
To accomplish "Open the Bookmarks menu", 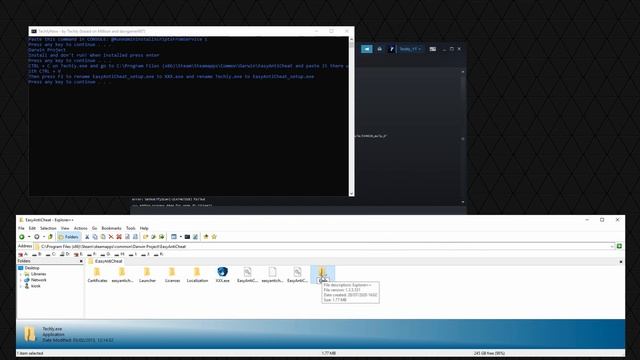I will [111, 228].
